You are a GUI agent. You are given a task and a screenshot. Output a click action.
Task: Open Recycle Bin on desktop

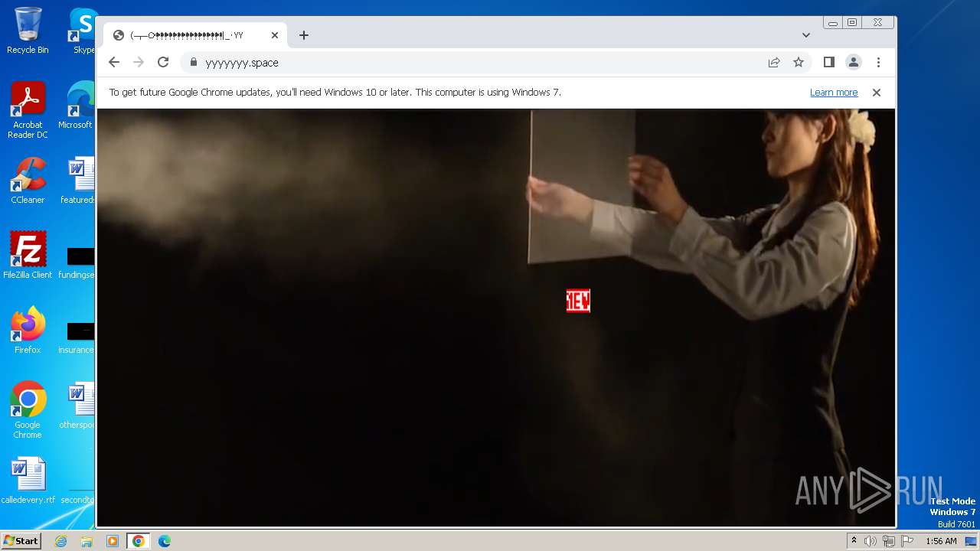(28, 31)
